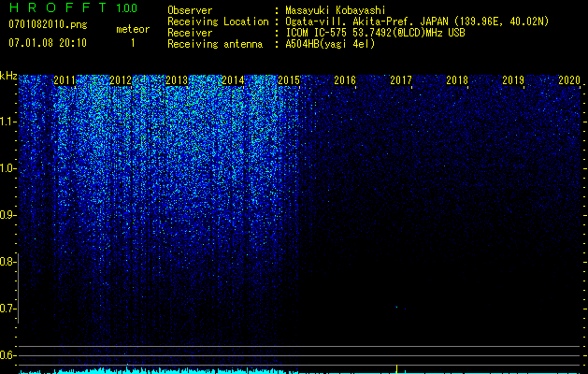
Task: Click the 2015 time marker
Action: (289, 80)
